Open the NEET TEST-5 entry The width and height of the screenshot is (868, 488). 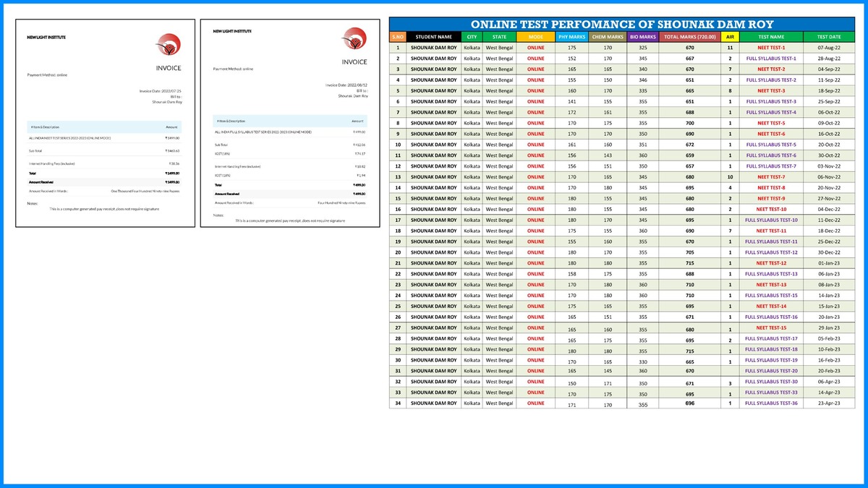(x=771, y=123)
